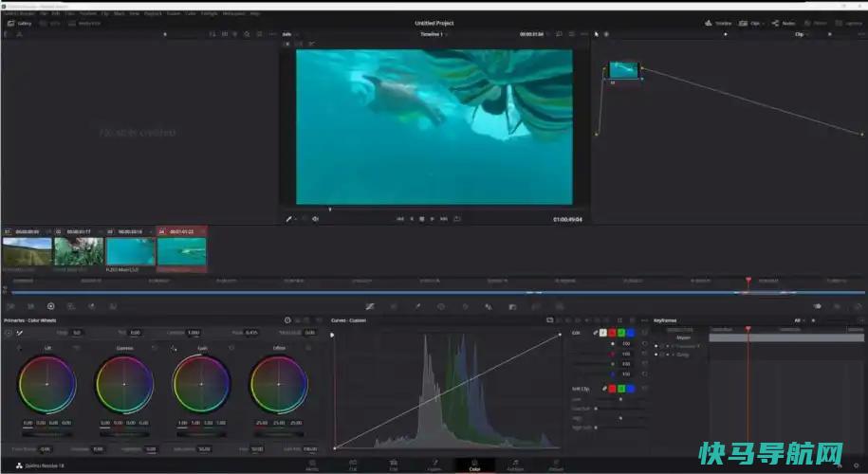Adjust the Soft Clip Low slider
The image size is (868, 474).
point(620,399)
